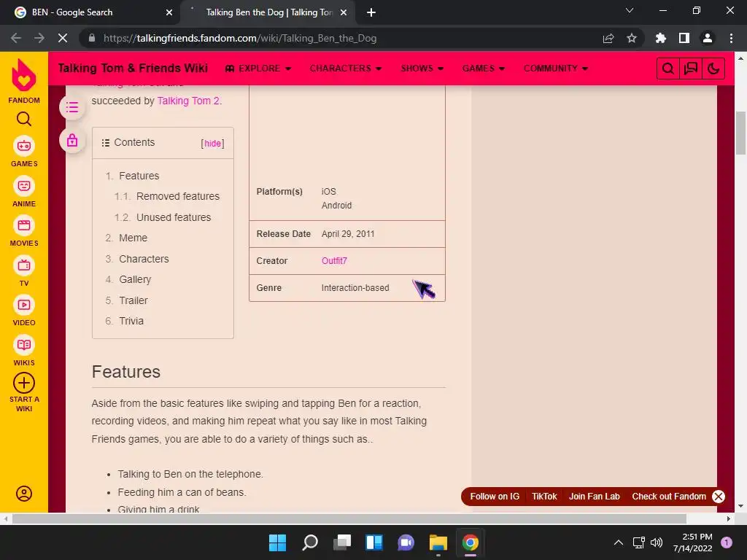The height and width of the screenshot is (560, 747).
Task: Open the Wikis section in Fandom sidebar
Action: (24, 351)
